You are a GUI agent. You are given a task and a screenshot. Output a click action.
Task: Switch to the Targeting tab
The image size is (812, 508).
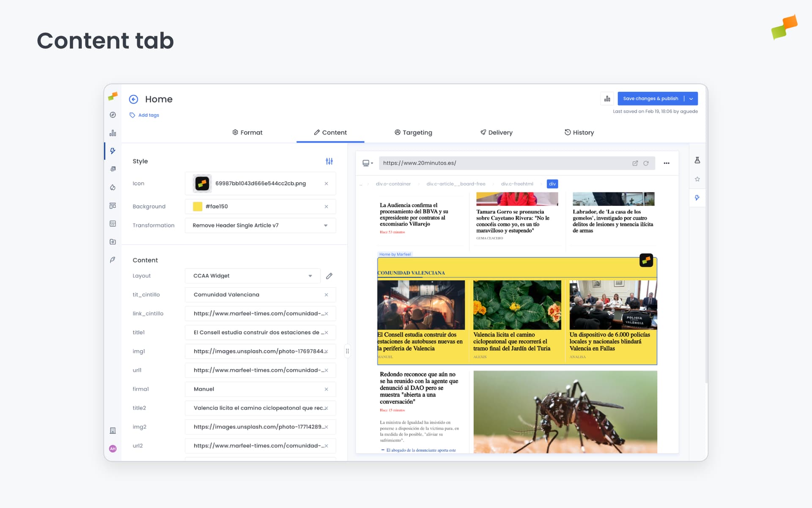(x=413, y=133)
